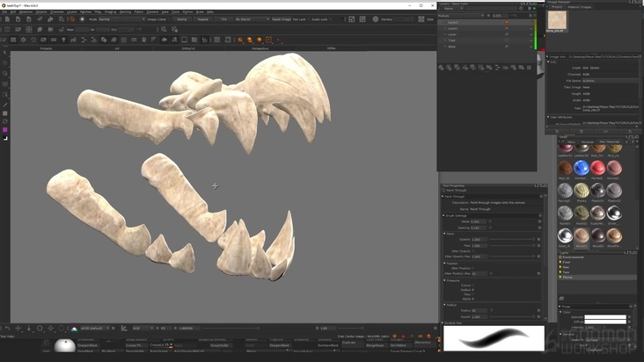644x362 pixels.
Task: Click the Repeat button
Action: [x=203, y=19]
